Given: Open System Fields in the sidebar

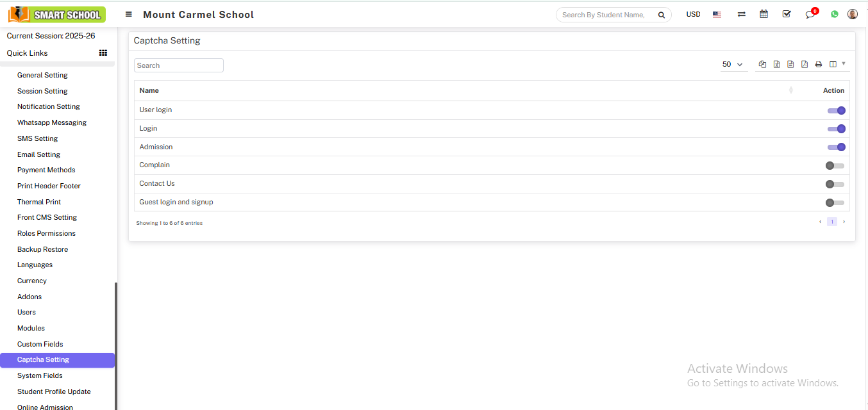Looking at the screenshot, I should tap(40, 375).
